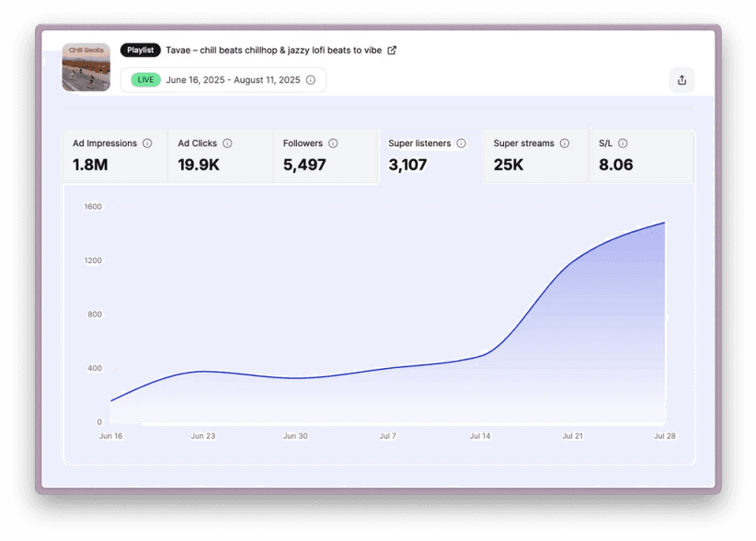The height and width of the screenshot is (541, 756).
Task: Show the Super streams chart tab
Action: [x=535, y=156]
